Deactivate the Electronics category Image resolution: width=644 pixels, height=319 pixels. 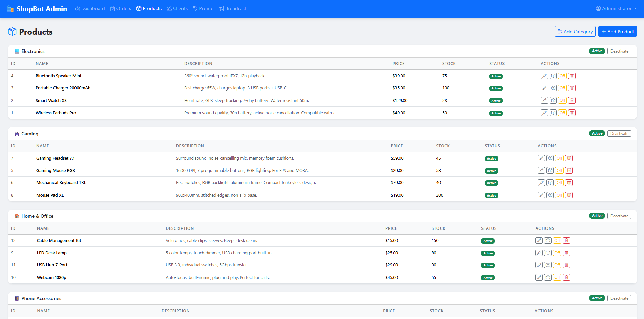[x=619, y=51]
